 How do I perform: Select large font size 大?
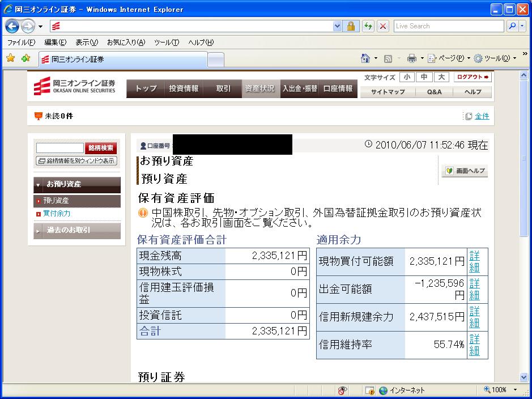tap(441, 77)
